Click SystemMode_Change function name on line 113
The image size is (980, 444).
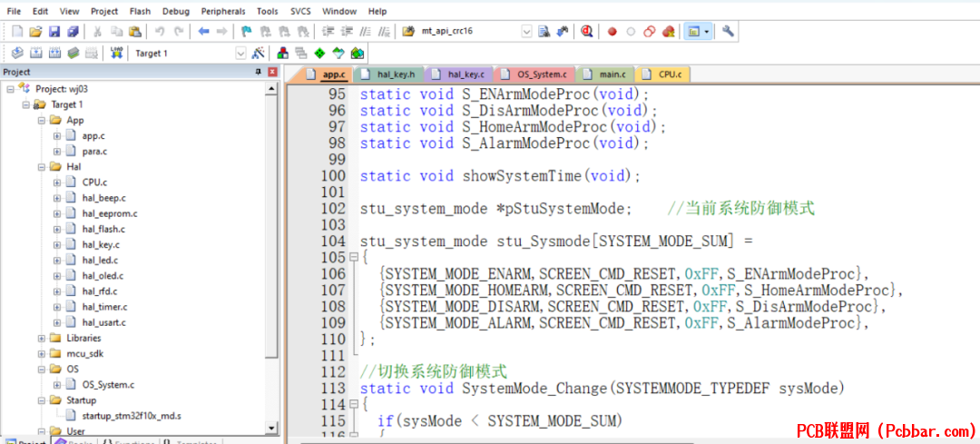[x=534, y=389]
